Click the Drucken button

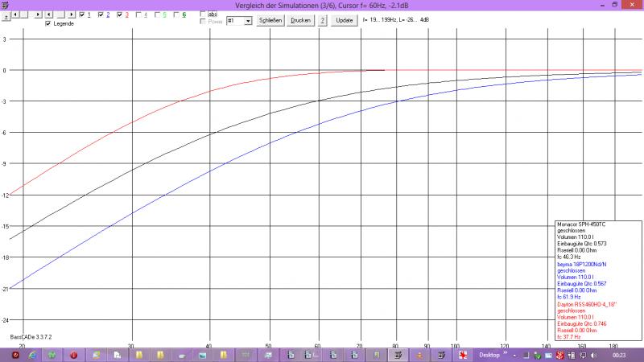coord(300,20)
